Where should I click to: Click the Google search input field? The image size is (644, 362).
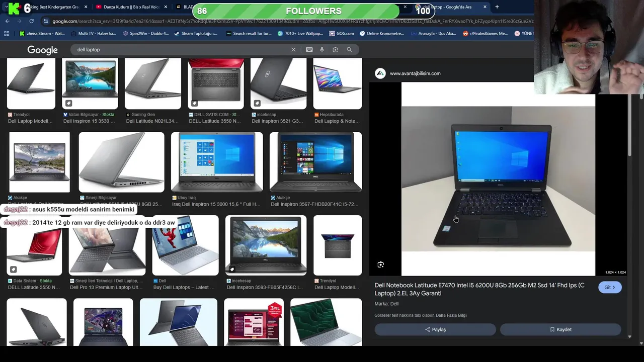click(181, 50)
